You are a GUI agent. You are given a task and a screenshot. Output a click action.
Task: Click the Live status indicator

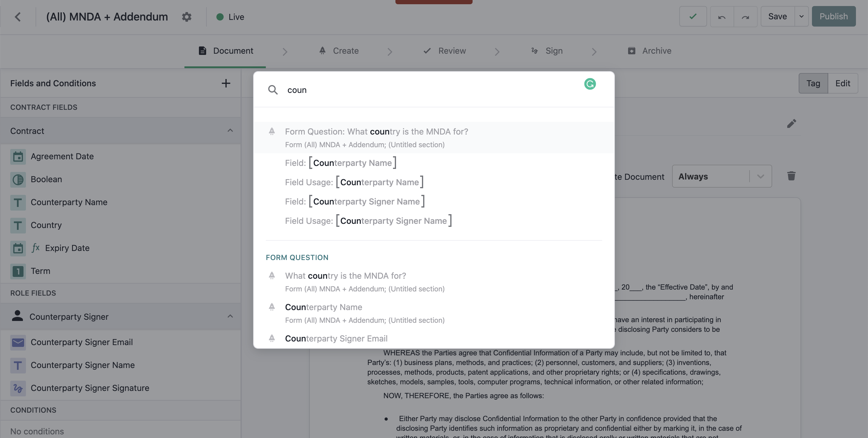(x=230, y=17)
